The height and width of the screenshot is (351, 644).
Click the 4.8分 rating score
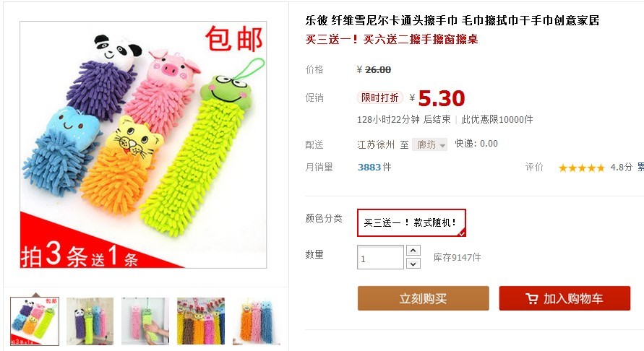tap(621, 167)
